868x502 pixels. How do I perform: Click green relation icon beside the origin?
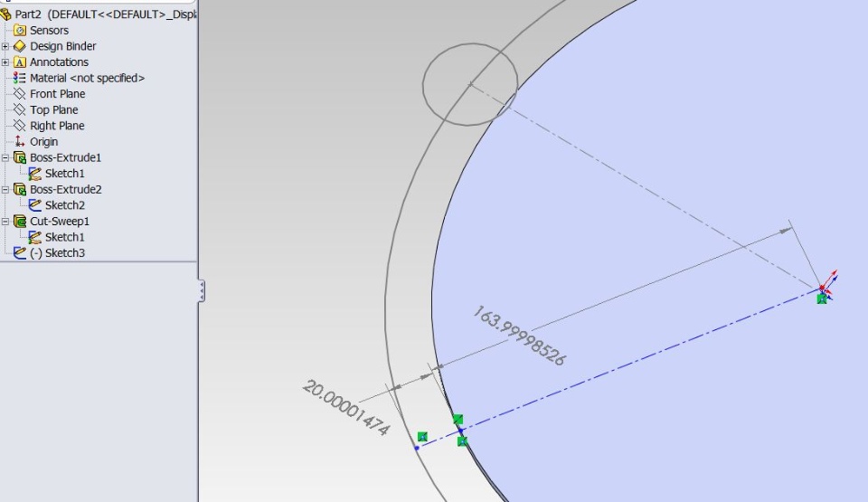coord(822,299)
